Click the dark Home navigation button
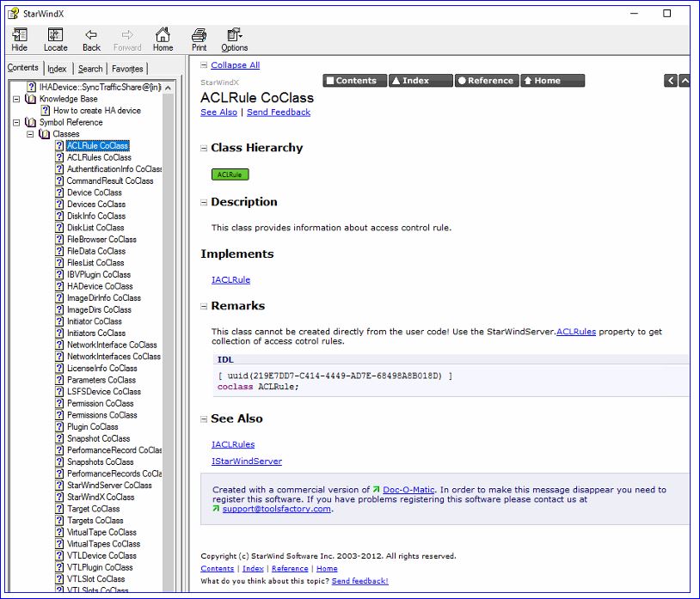The image size is (700, 599). point(552,81)
